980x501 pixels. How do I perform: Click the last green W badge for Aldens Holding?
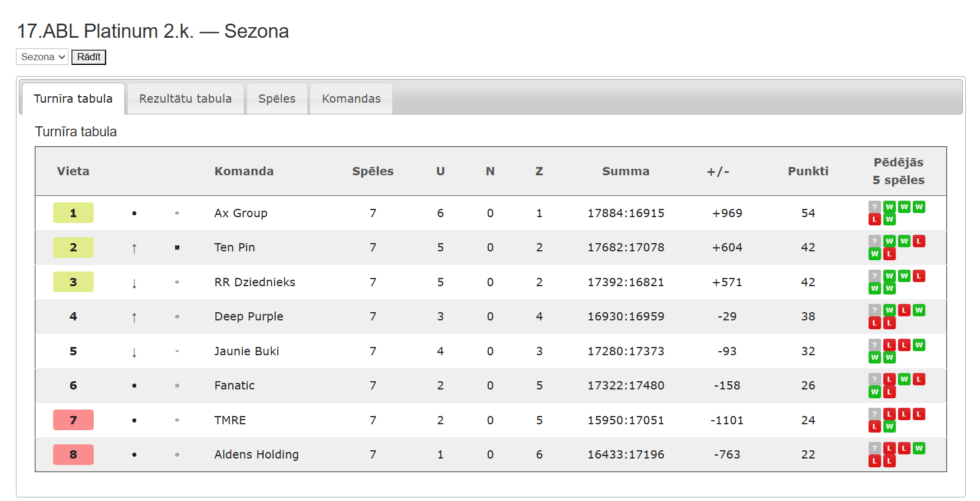pos(919,448)
